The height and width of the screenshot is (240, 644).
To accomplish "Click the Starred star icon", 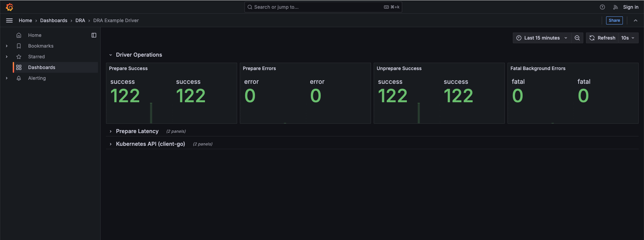I will point(19,57).
